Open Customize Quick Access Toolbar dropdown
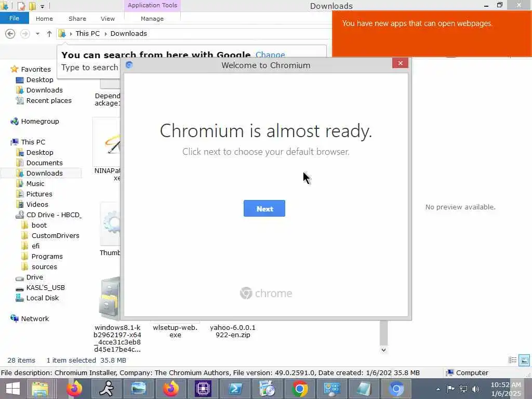 tap(43, 6)
